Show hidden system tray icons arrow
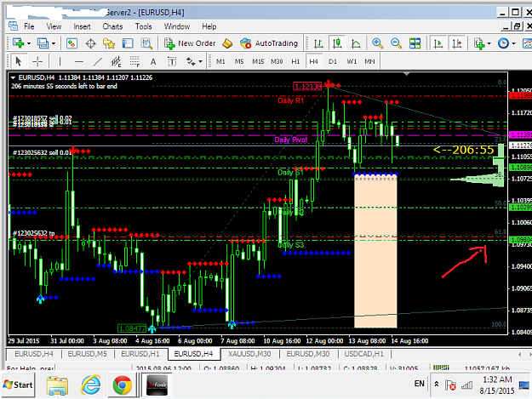This screenshot has height=399, width=532. coord(437,384)
